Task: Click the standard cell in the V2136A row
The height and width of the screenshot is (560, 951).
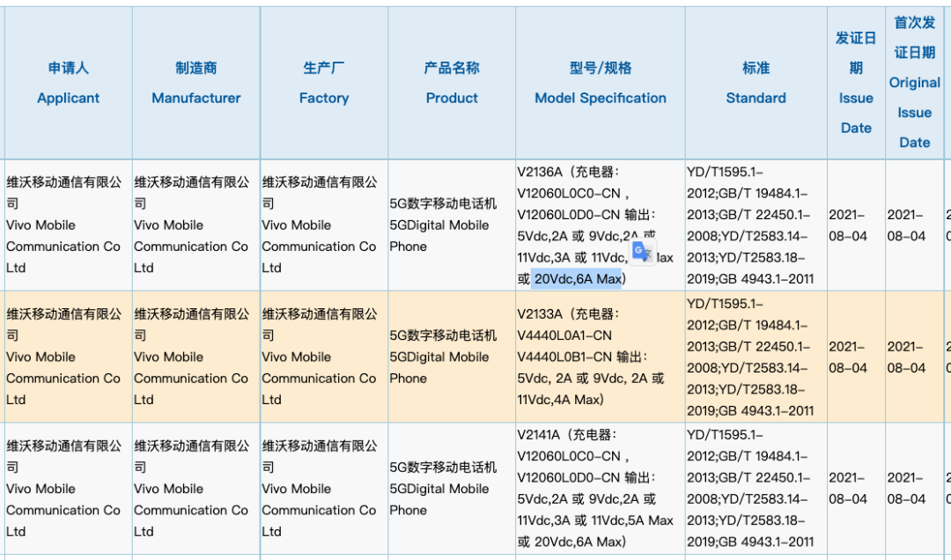Action: [756, 225]
